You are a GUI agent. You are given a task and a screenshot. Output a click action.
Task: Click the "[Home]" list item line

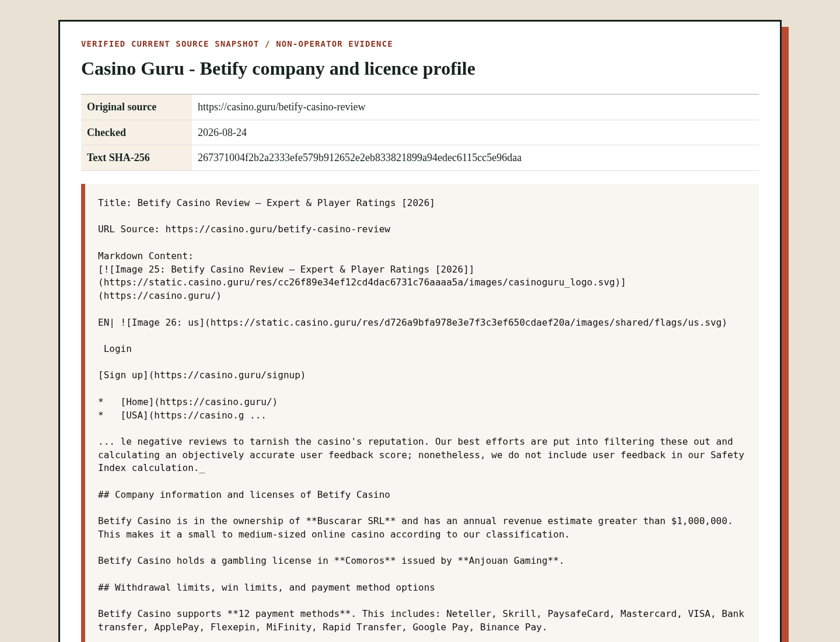188,402
